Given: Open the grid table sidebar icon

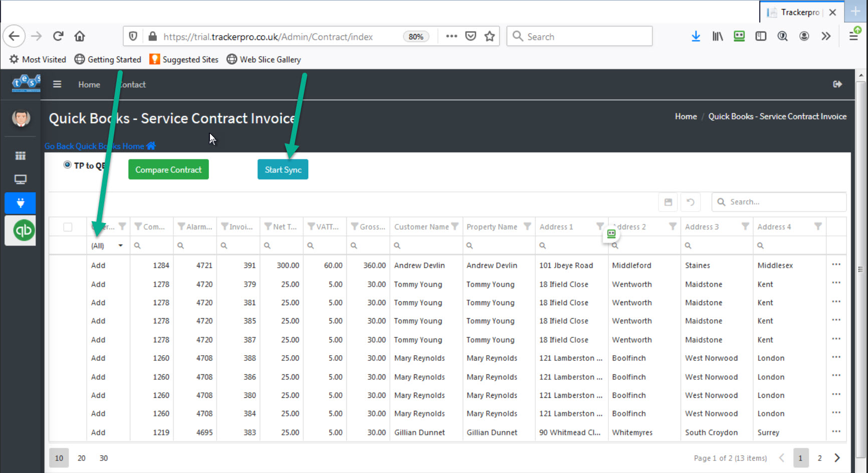Looking at the screenshot, I should tap(20, 156).
